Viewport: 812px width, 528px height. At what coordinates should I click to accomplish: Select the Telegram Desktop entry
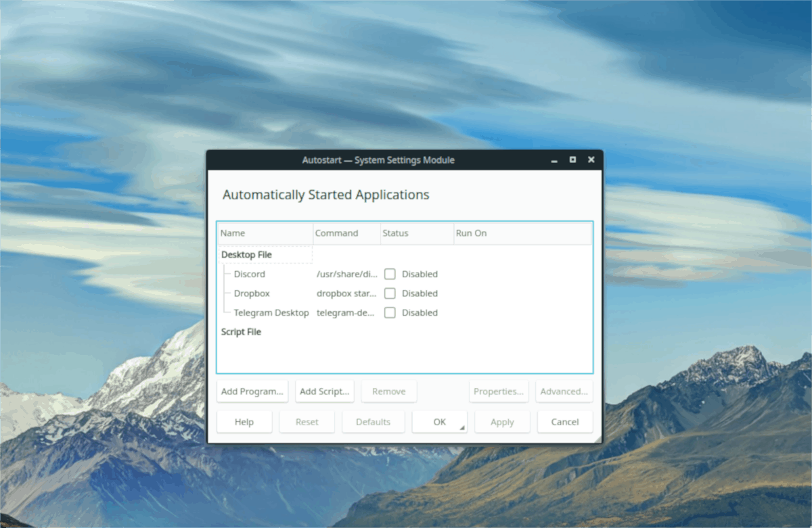(x=271, y=312)
